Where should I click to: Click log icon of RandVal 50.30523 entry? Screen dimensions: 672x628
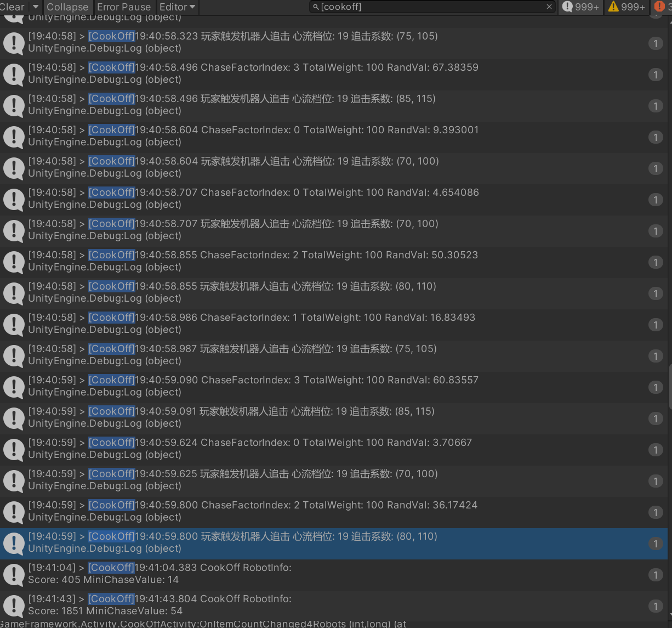(x=14, y=262)
